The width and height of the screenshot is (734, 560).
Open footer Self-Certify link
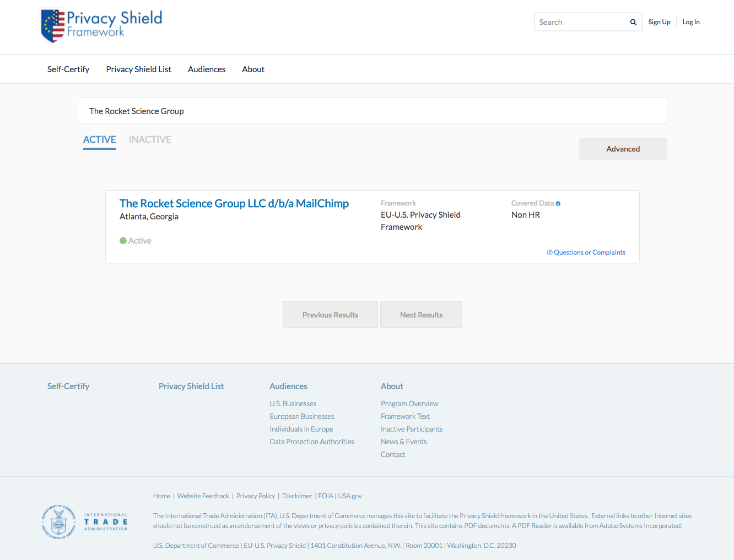68,386
